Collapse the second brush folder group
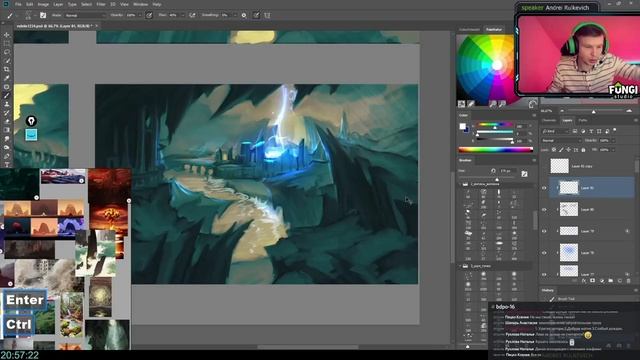 pos(460,266)
